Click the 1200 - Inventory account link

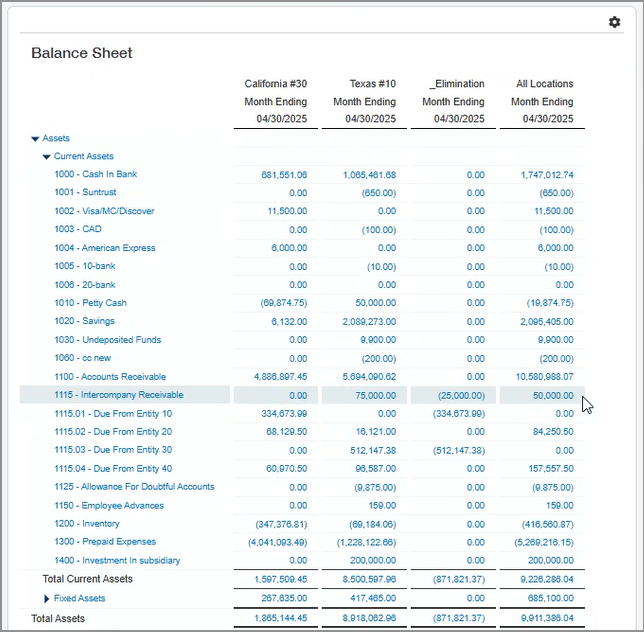[87, 524]
